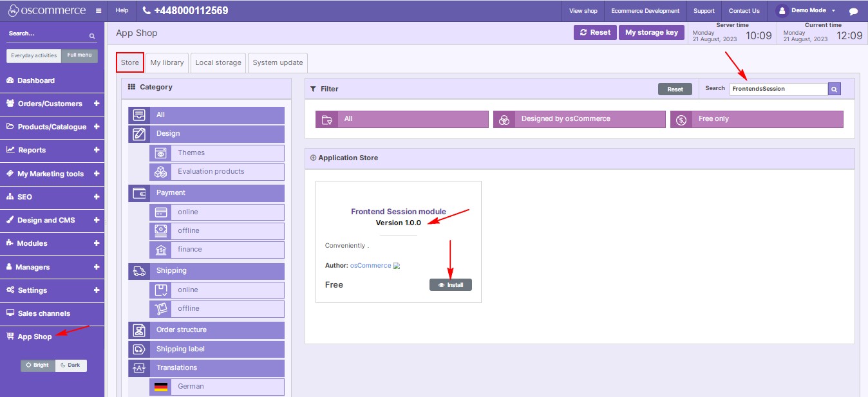Click the hamburger menu icon beside the logo

coord(98,11)
